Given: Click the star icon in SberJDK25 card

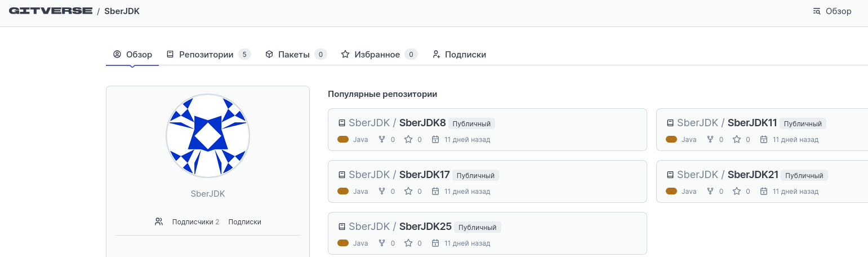Looking at the screenshot, I should point(408,243).
